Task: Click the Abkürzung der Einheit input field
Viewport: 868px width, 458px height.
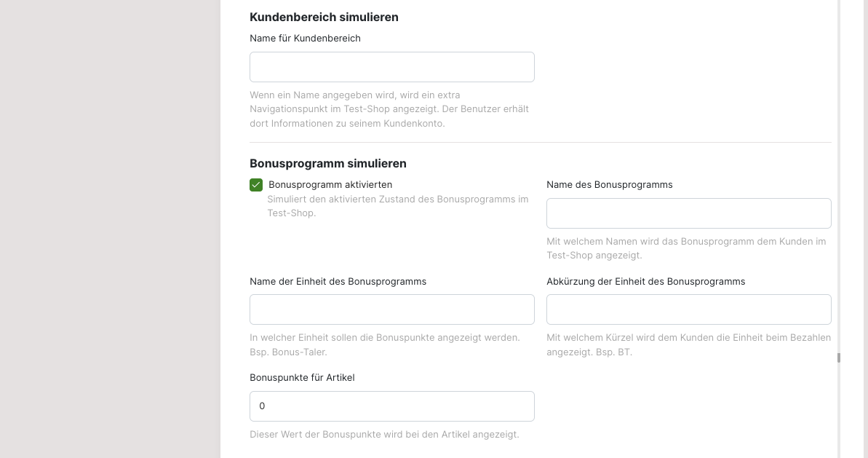Action: tap(688, 309)
